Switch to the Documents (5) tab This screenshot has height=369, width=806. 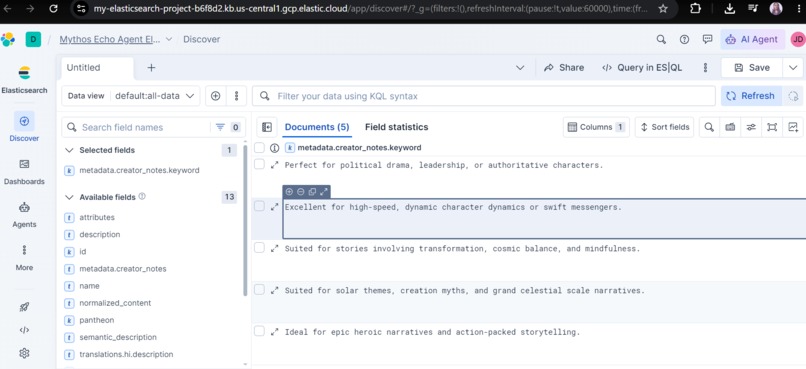(317, 127)
